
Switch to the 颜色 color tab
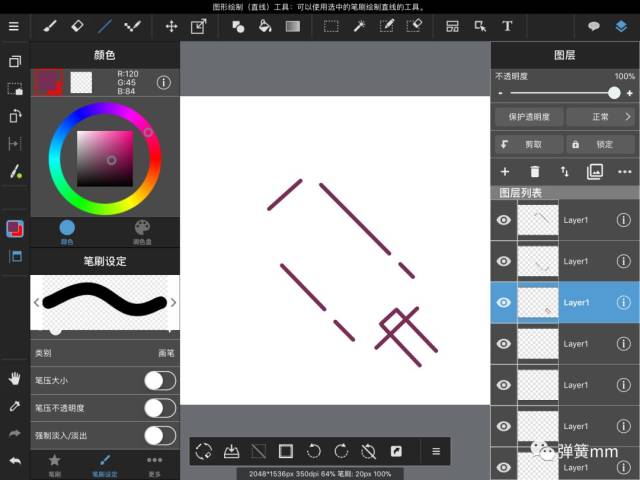67,232
